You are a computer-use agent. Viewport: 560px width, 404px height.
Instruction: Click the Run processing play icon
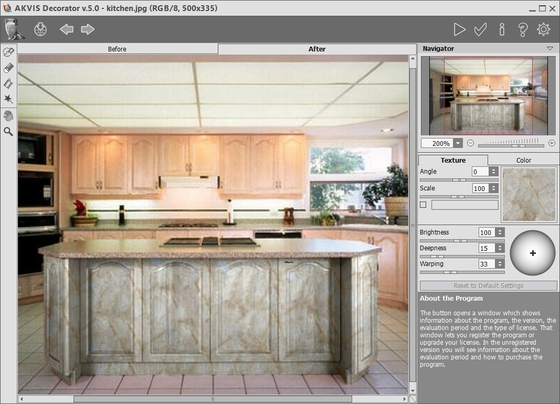[x=459, y=30]
